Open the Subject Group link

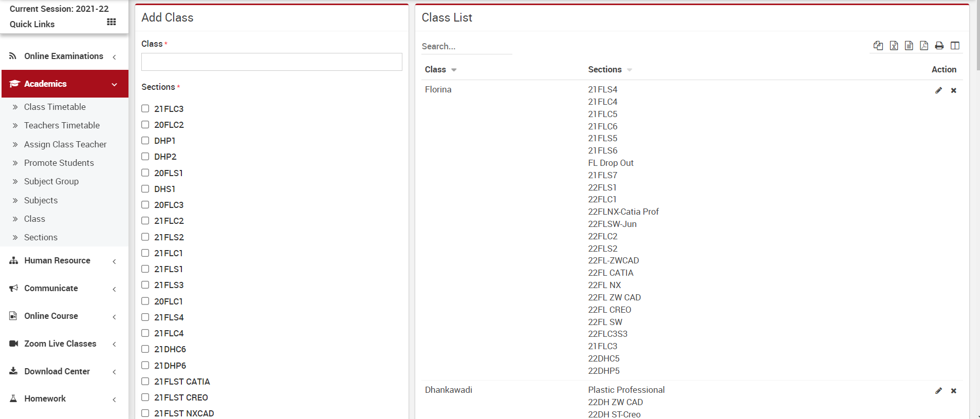coord(51,181)
